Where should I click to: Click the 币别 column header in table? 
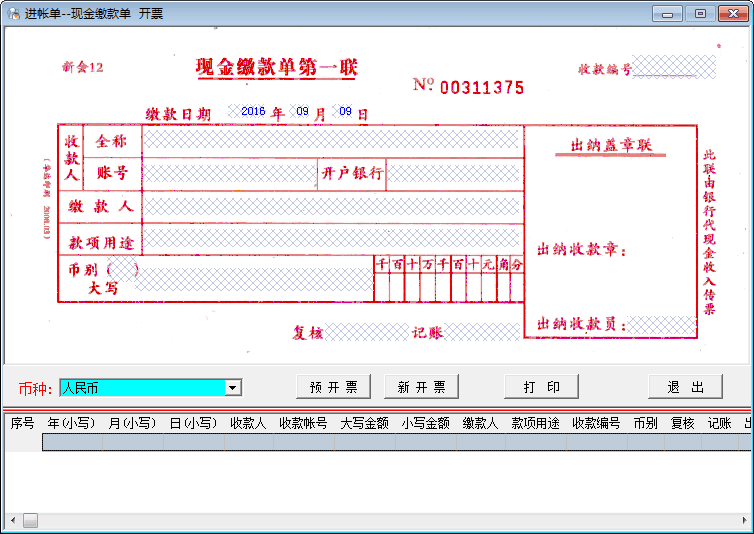pyautogui.click(x=645, y=423)
